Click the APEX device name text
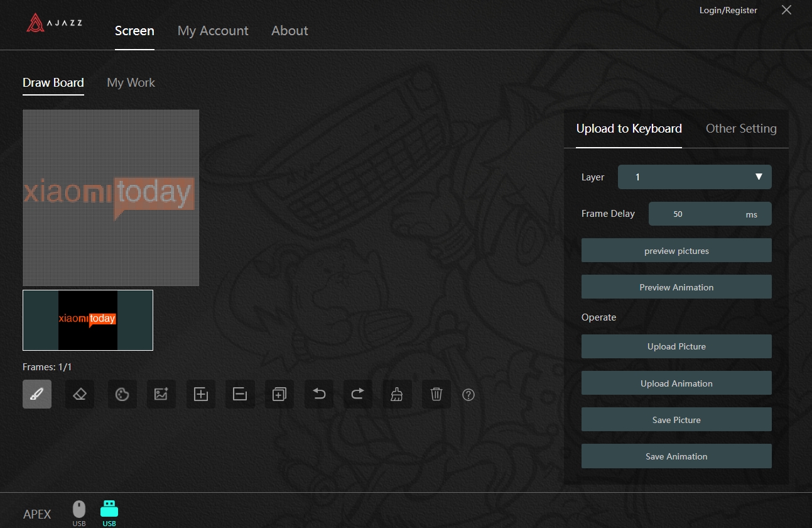The height and width of the screenshot is (528, 812). click(37, 514)
